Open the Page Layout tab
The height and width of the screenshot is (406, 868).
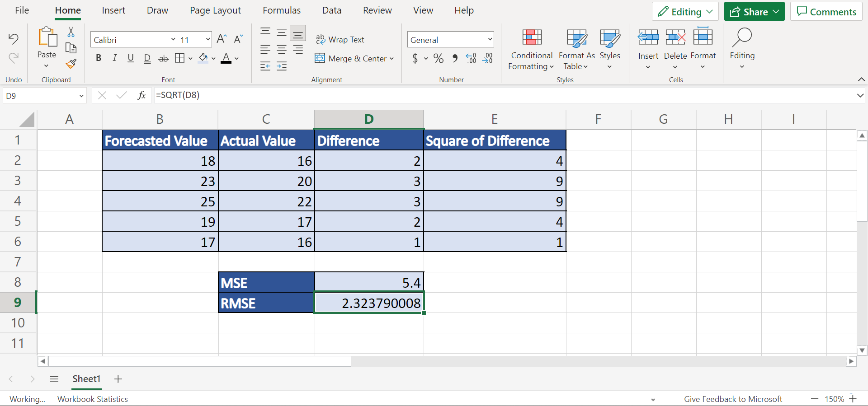pyautogui.click(x=215, y=10)
